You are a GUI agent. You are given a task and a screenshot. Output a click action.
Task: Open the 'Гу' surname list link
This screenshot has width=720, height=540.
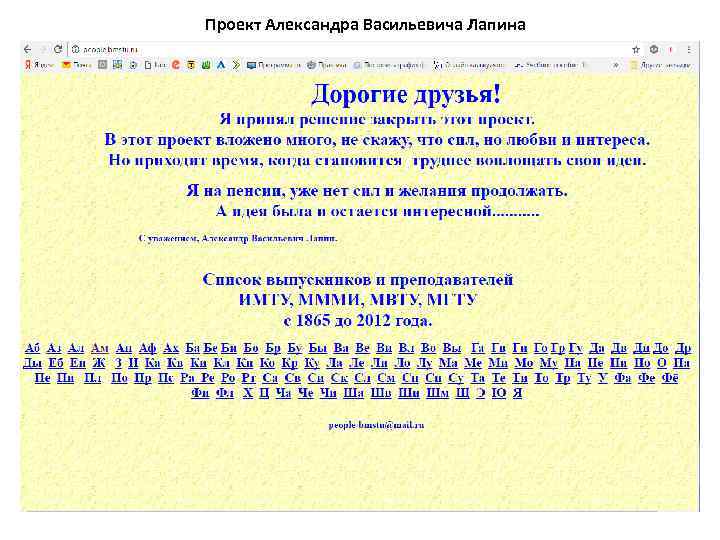coord(576,349)
